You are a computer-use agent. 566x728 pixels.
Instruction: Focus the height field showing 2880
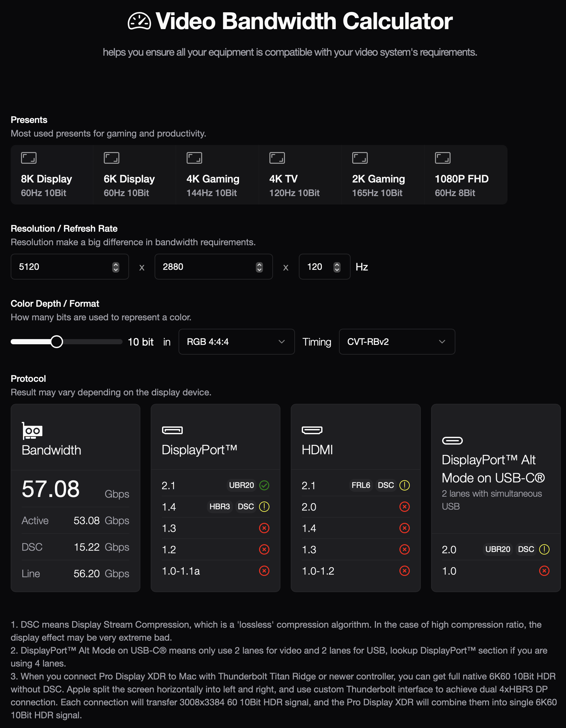pyautogui.click(x=213, y=267)
